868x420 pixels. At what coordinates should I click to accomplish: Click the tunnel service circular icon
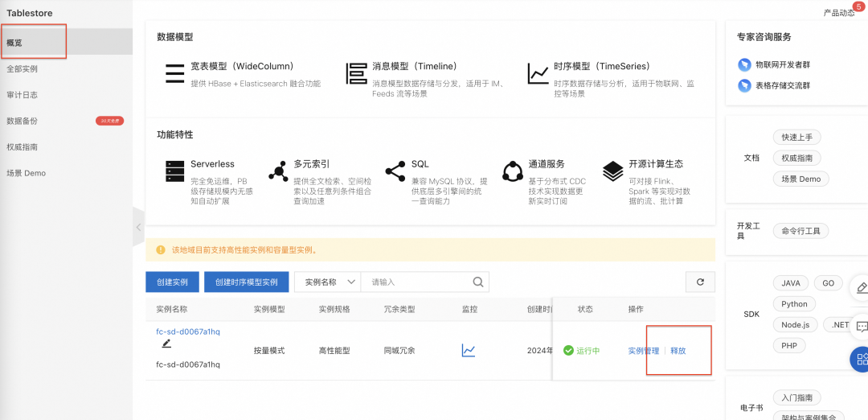(513, 171)
